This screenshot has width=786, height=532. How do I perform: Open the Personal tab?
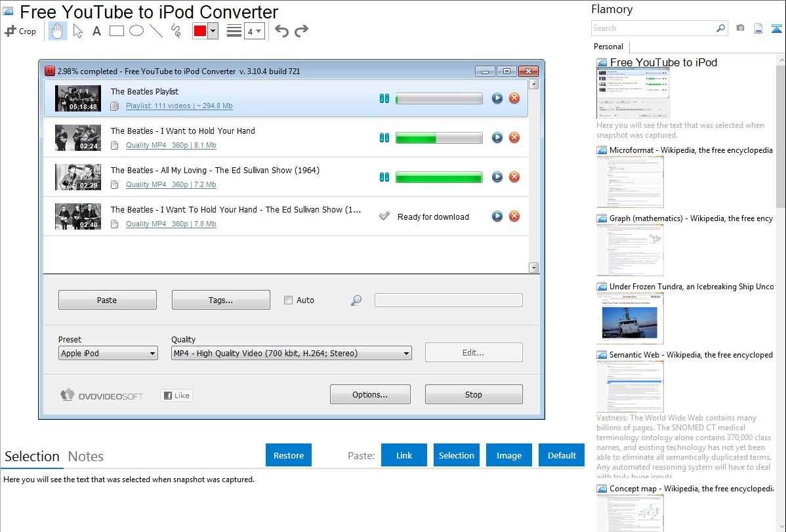[608, 47]
